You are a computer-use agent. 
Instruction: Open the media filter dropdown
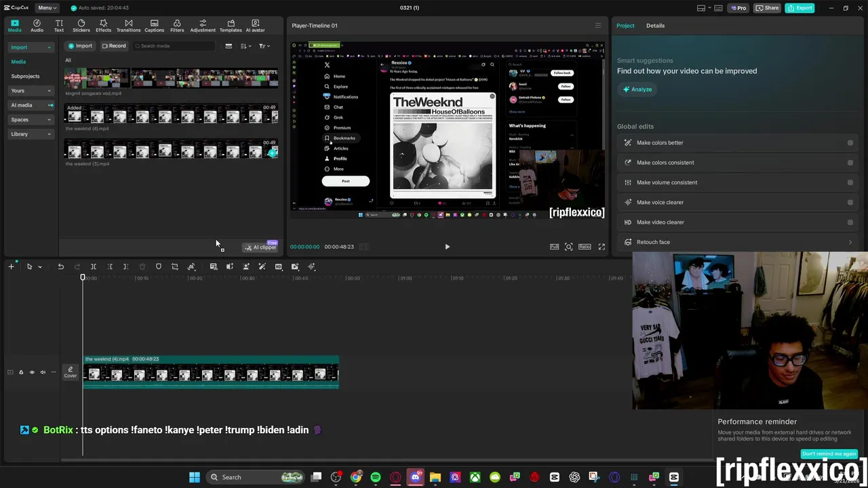[x=264, y=46]
